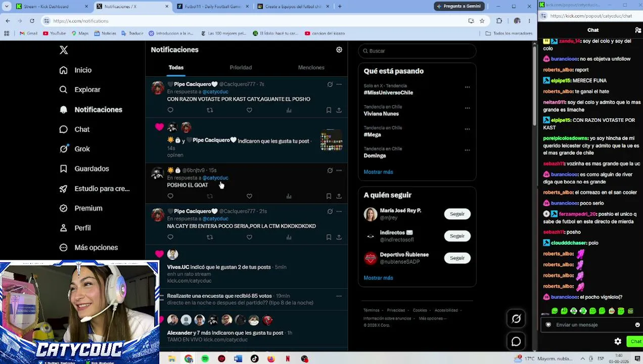
Task: Switch to Prioridad notifications tab
Action: [x=241, y=67]
